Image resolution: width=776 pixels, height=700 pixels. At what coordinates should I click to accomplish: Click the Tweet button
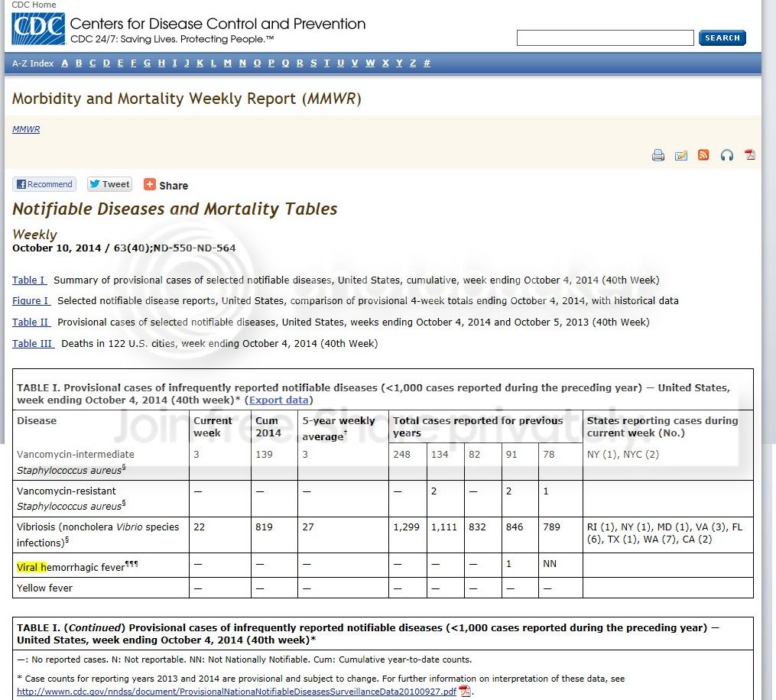coord(110,184)
